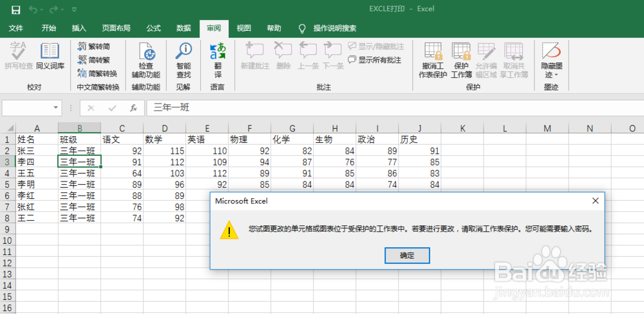Close the Microsoft Excel warning dialog
The height and width of the screenshot is (314, 644).
click(x=595, y=201)
